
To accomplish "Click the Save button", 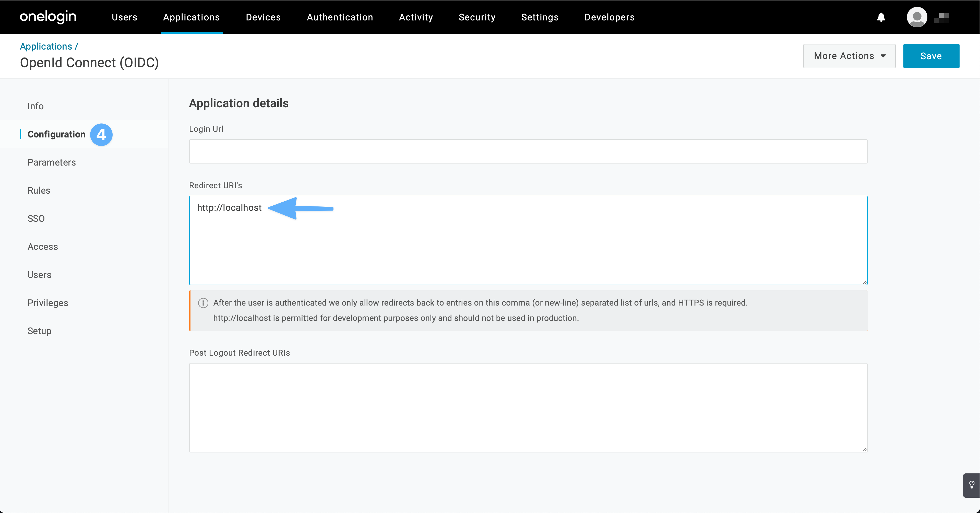I will (930, 56).
